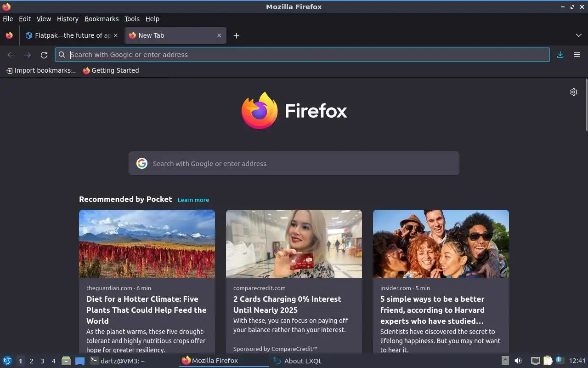Open the LXQt start menu icon

tap(7, 361)
